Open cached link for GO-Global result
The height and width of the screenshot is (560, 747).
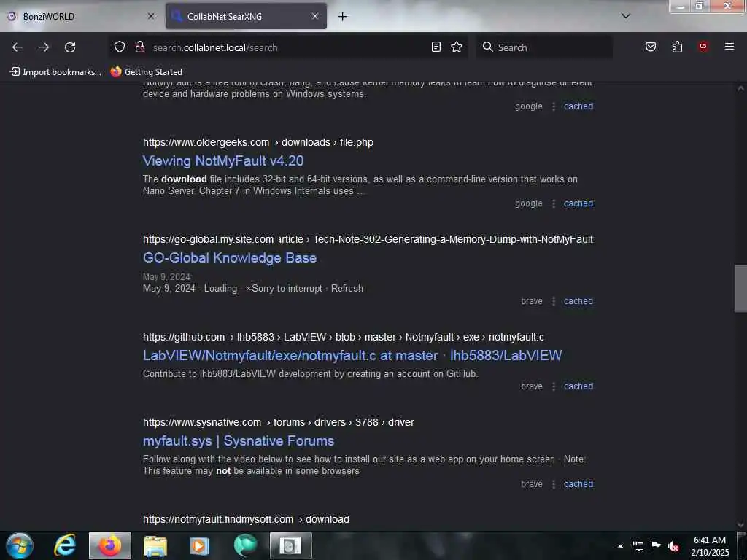coord(578,301)
